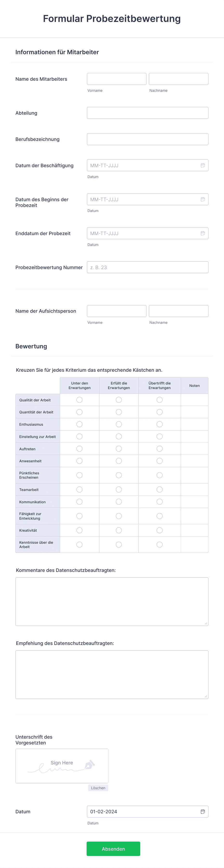Click Noten cell for Quantität der Arbeit

pos(194,412)
